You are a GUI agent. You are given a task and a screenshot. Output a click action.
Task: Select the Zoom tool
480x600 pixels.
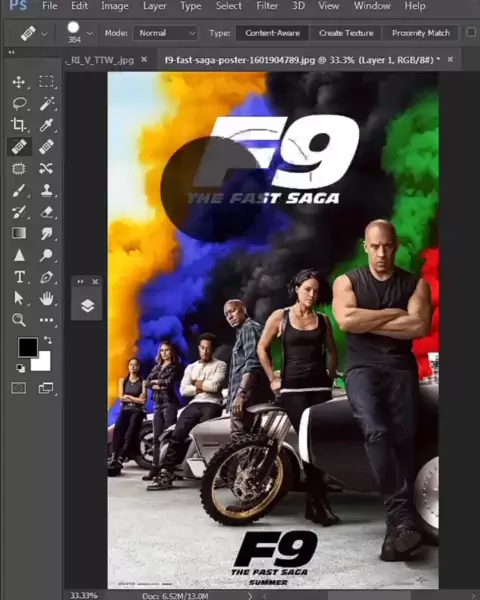point(19,320)
